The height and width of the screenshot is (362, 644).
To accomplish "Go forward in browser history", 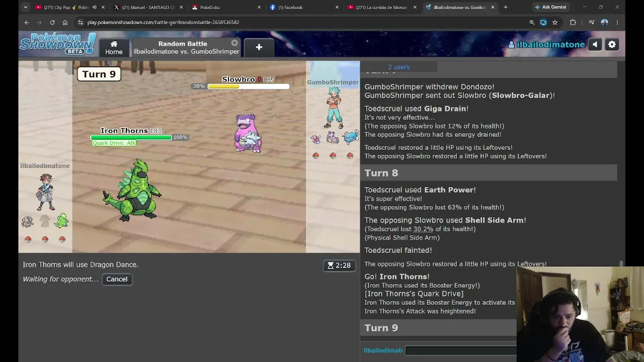I will point(39,22).
